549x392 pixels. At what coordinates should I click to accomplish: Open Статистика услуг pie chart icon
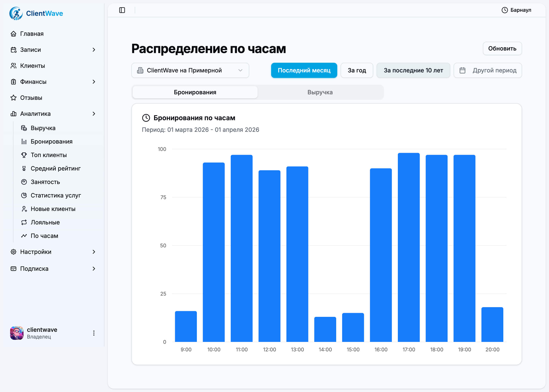tap(24, 196)
